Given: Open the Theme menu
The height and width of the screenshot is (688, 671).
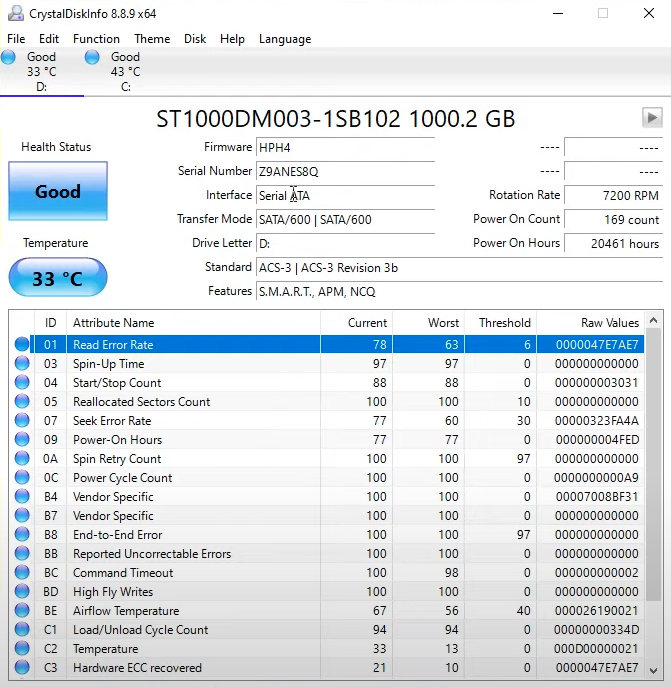Looking at the screenshot, I should click(x=152, y=39).
